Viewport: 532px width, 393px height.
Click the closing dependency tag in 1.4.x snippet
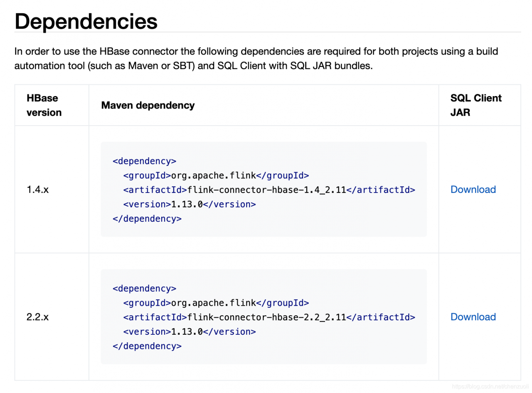(147, 219)
